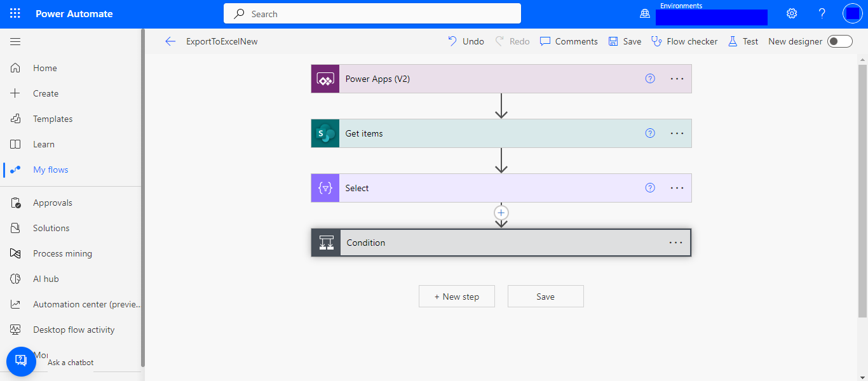The width and height of the screenshot is (868, 381).
Task: Click the back arrow beside ExportToExcelNew
Action: pos(170,41)
